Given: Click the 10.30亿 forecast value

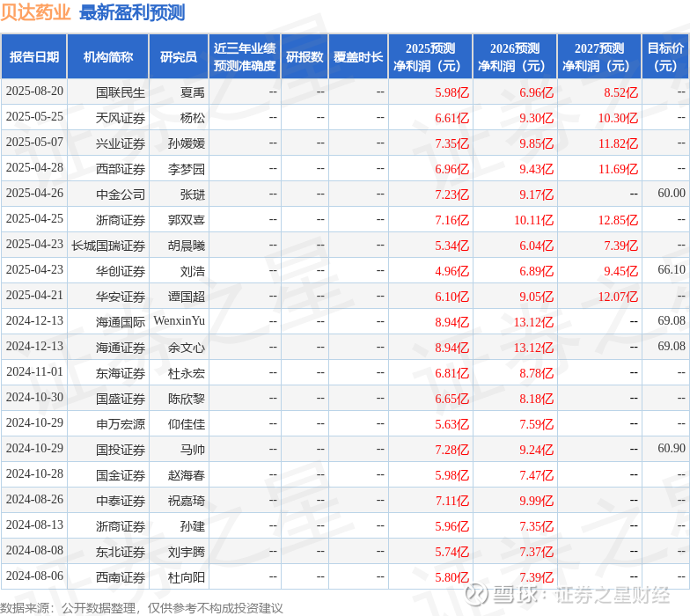Looking at the screenshot, I should (x=618, y=118).
